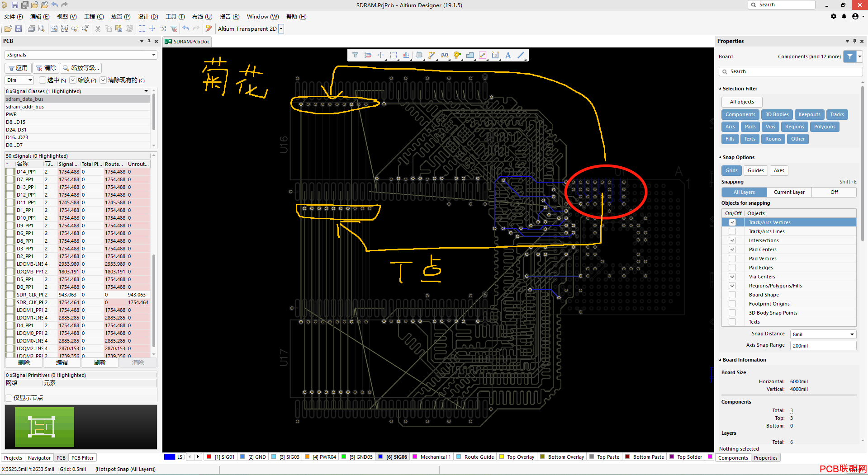Switch to the PCB Filter panel tab
Image resolution: width=868 pixels, height=475 pixels.
pyautogui.click(x=83, y=458)
